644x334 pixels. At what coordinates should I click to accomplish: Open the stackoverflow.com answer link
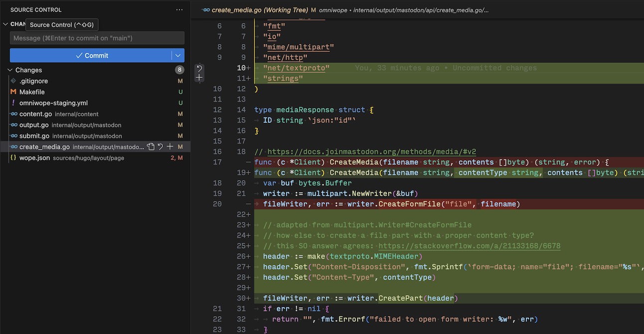[470, 246]
